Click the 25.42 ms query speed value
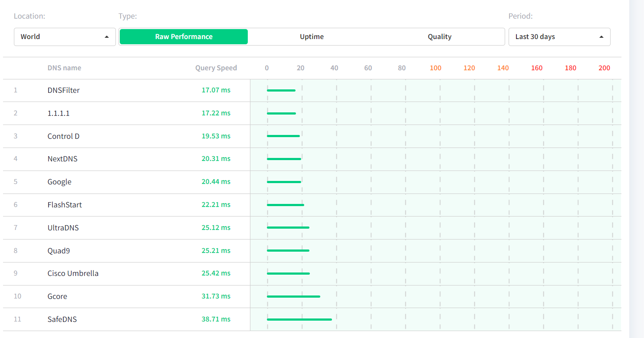The image size is (644, 338). coord(216,273)
